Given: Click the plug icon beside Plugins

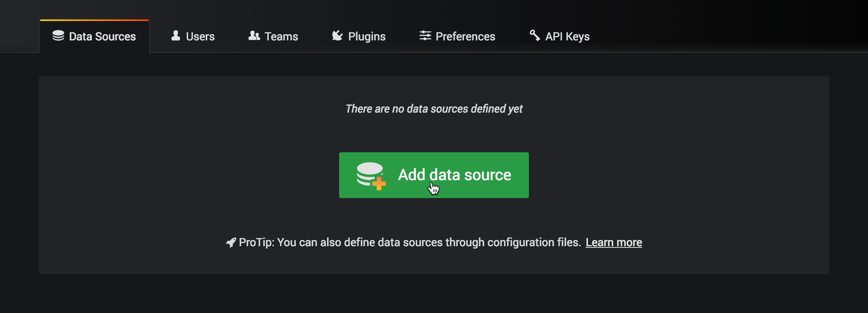Looking at the screenshot, I should point(337,36).
